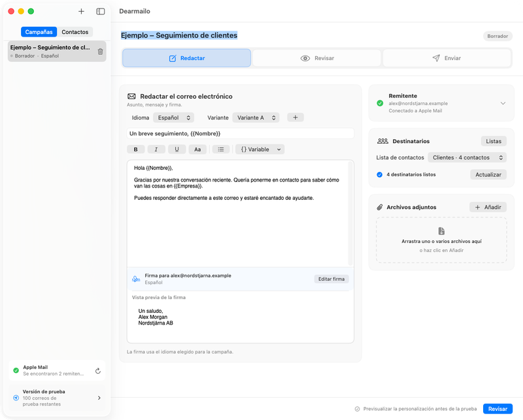Click the green connected checkmark in Remitente
This screenshot has width=523, height=420.
coord(380,103)
